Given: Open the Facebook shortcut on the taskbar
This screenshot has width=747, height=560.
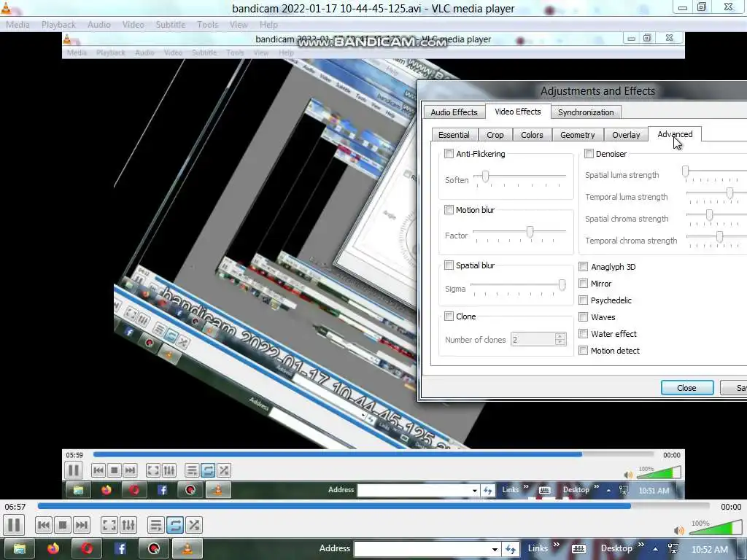Looking at the screenshot, I should click(x=120, y=548).
